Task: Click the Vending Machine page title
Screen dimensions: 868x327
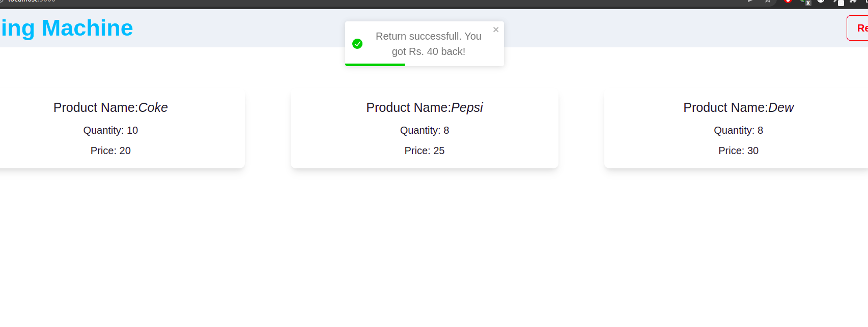Action: click(66, 28)
